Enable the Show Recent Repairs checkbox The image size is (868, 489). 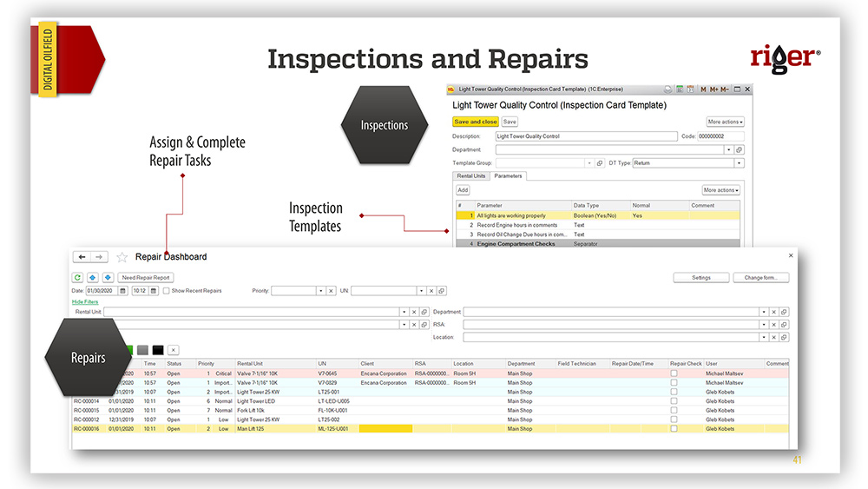tap(167, 291)
